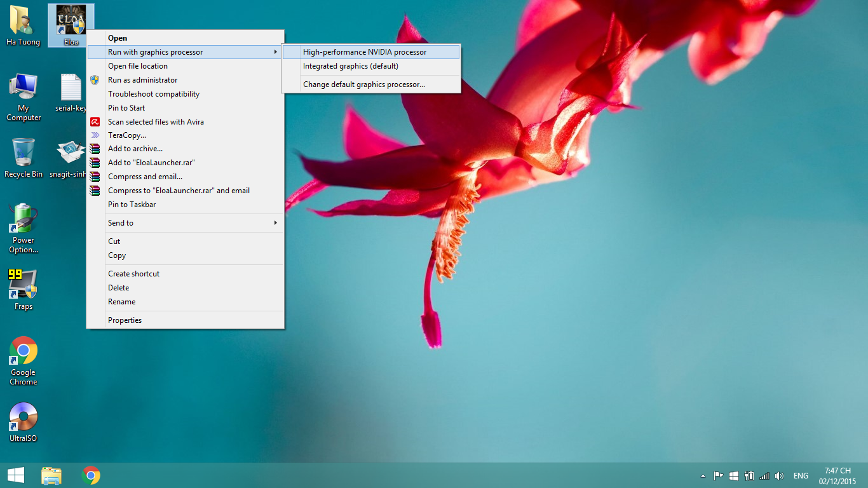This screenshot has width=868, height=488.
Task: Expand the Send to submenu
Action: tap(185, 223)
